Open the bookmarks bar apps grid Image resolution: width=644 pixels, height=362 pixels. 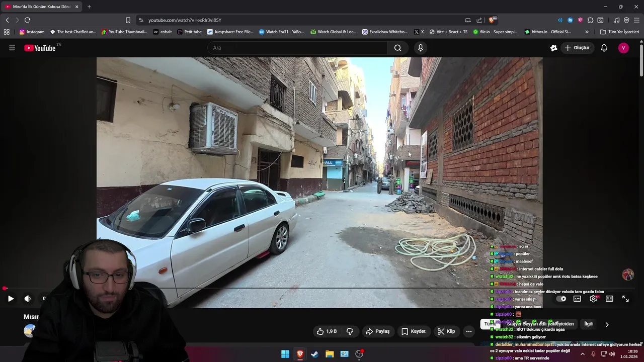[7, 32]
